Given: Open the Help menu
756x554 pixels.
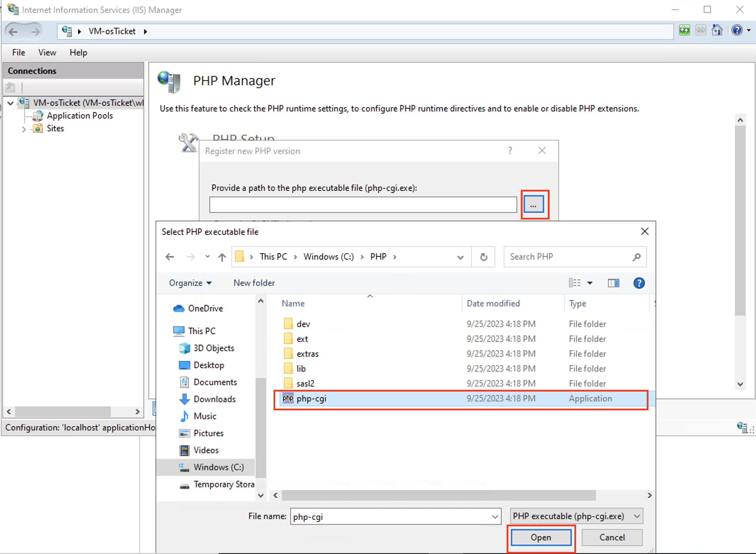Looking at the screenshot, I should tap(78, 52).
